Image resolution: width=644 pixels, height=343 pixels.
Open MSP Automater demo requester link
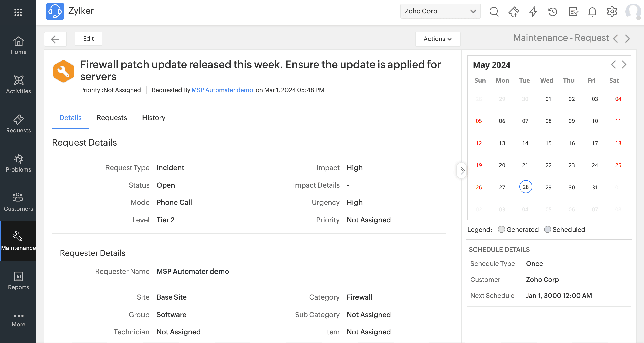point(222,90)
